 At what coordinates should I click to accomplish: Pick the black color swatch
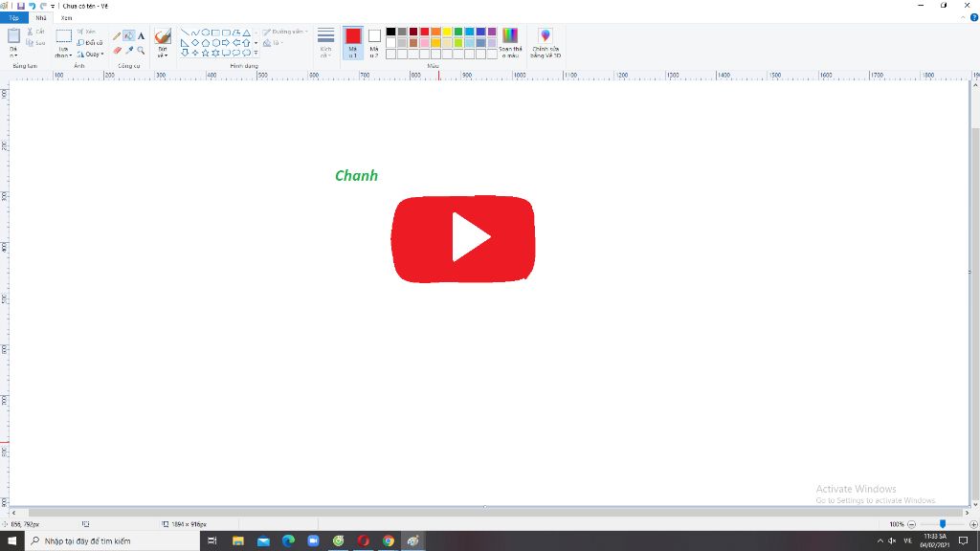pos(390,32)
